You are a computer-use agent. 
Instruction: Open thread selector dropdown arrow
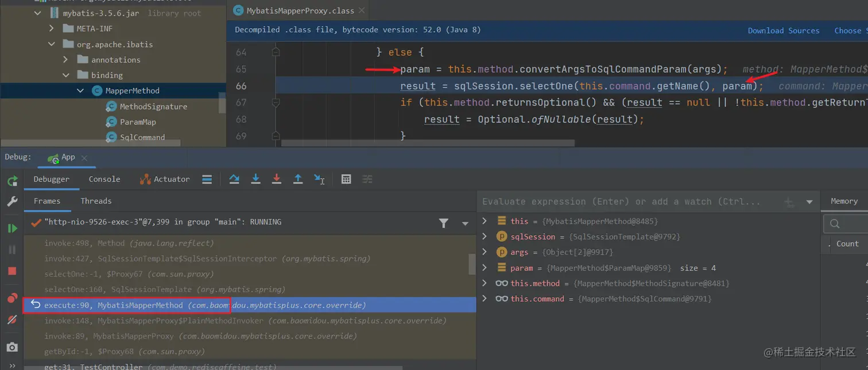coord(466,224)
